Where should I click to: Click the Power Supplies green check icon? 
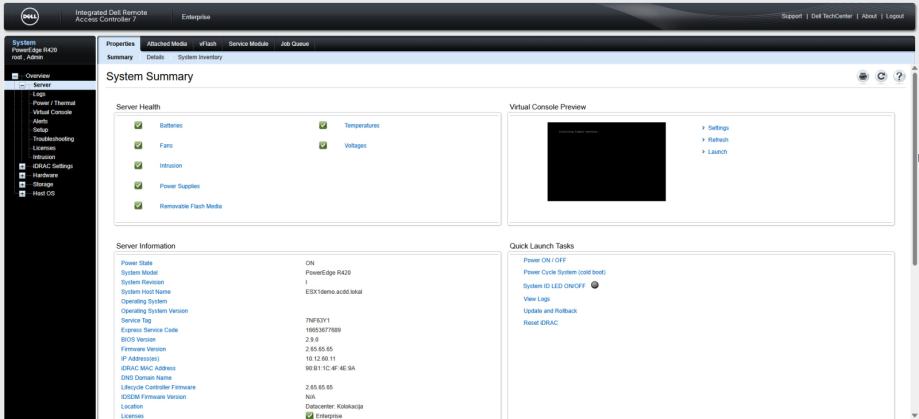(138, 185)
